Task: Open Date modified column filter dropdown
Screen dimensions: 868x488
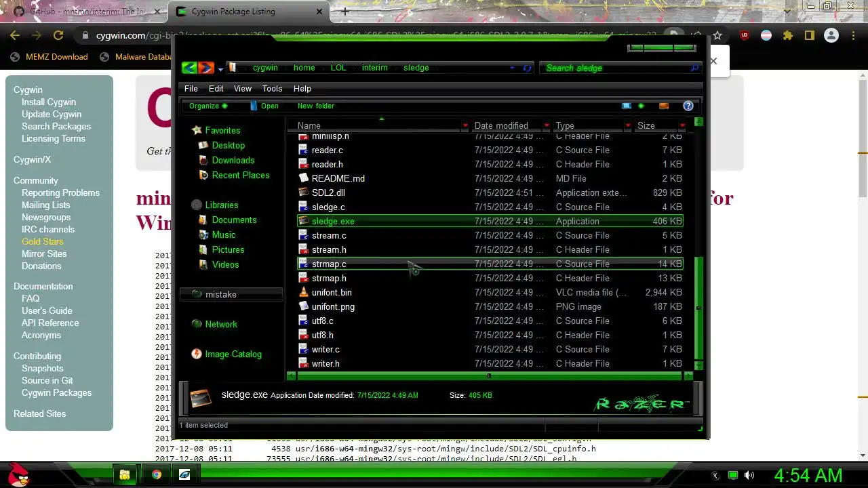Action: click(x=547, y=126)
